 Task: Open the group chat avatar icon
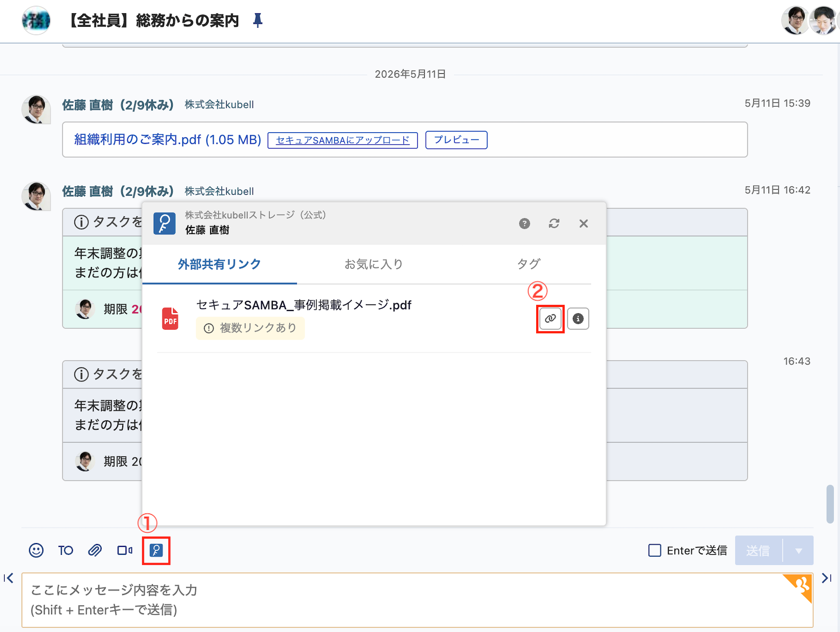tap(36, 21)
